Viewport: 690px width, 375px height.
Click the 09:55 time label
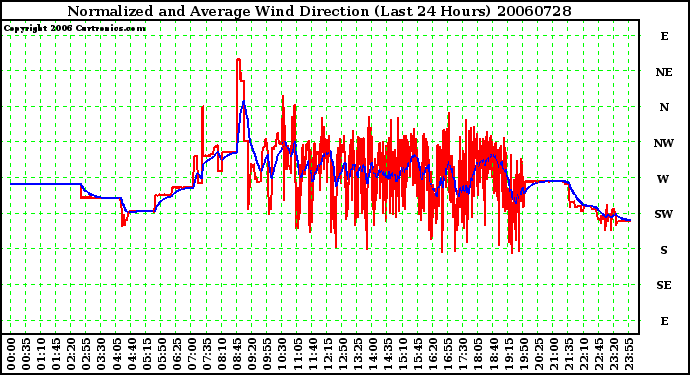click(x=267, y=354)
